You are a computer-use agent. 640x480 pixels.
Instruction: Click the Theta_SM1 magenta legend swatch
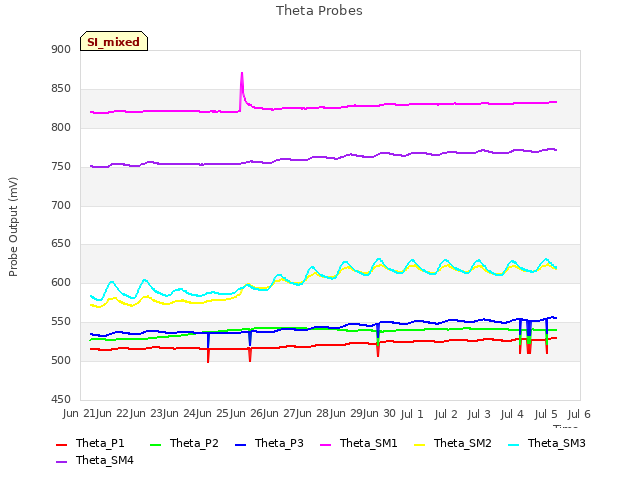[x=326, y=444]
